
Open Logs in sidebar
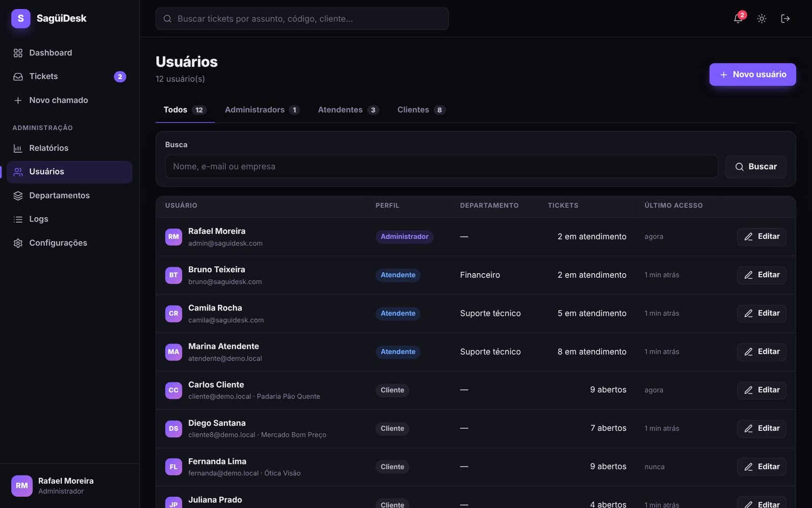coord(70,219)
